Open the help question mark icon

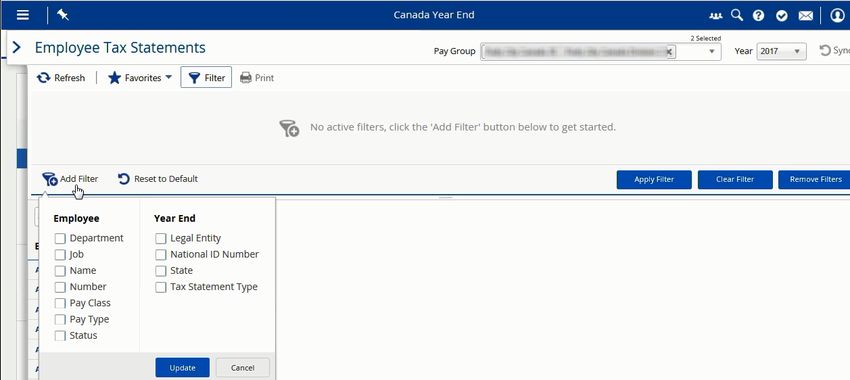point(758,15)
